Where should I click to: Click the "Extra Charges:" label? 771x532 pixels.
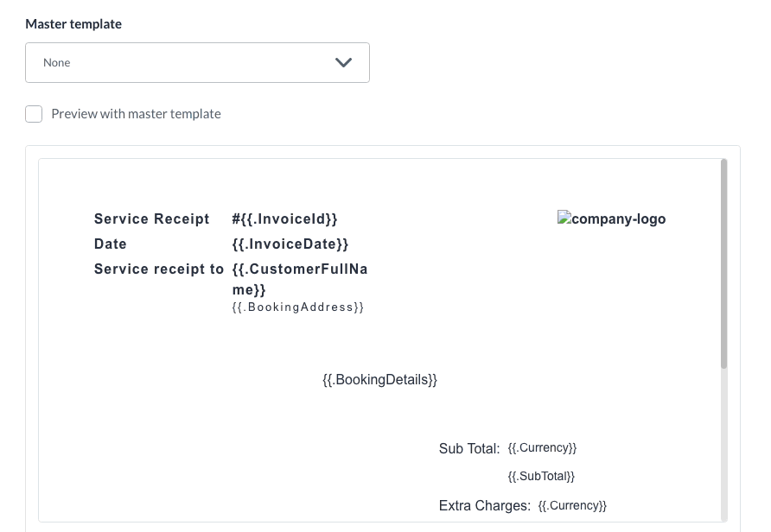[484, 506]
